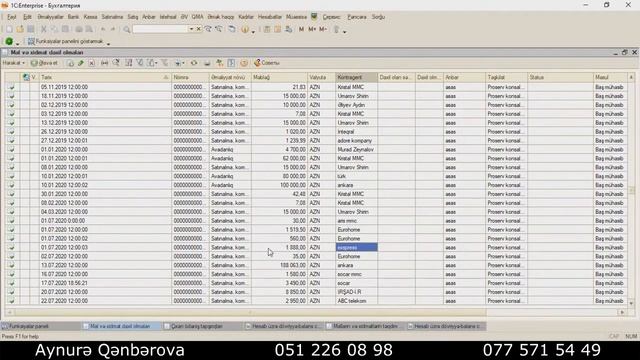
Task: Click the Əlavə et button
Action: (x=45, y=63)
